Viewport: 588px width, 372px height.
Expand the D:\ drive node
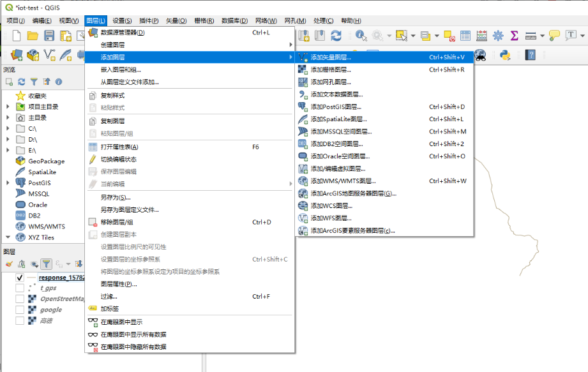8,139
